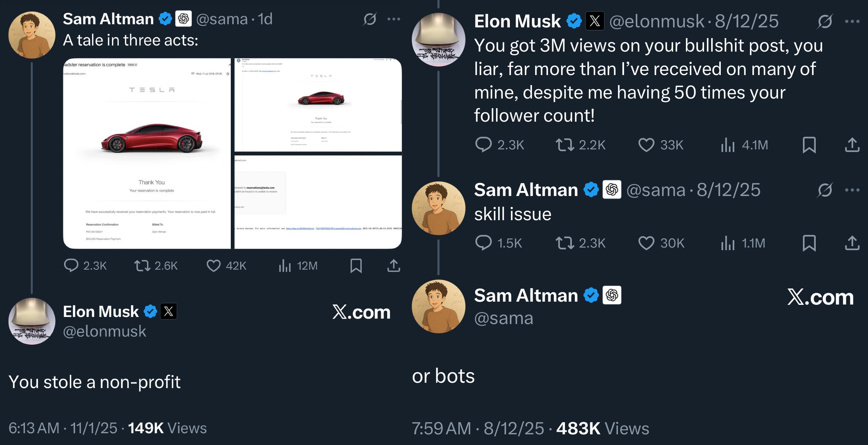Image resolution: width=868 pixels, height=445 pixels.
Task: Bookmark Elon's "3M views" post
Action: pyautogui.click(x=809, y=145)
